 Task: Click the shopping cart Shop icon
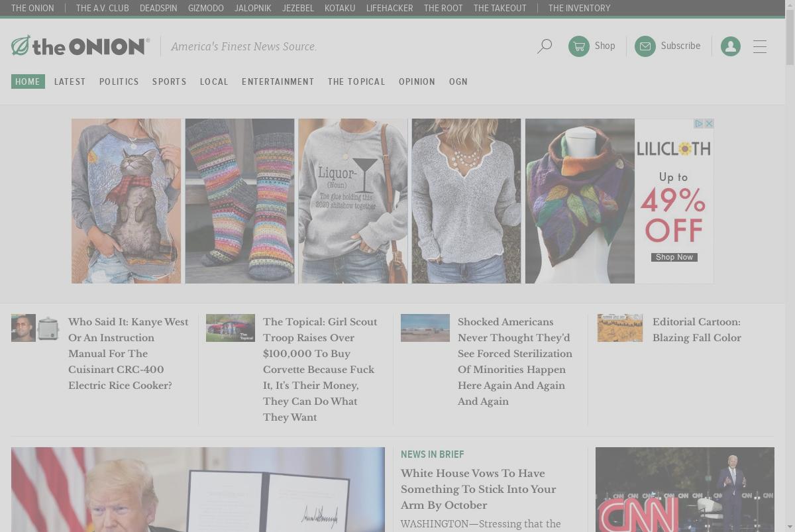tap(579, 46)
